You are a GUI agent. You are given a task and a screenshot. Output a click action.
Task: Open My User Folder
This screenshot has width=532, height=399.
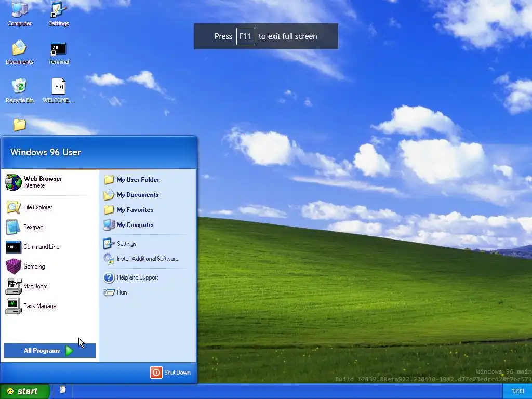point(148,179)
